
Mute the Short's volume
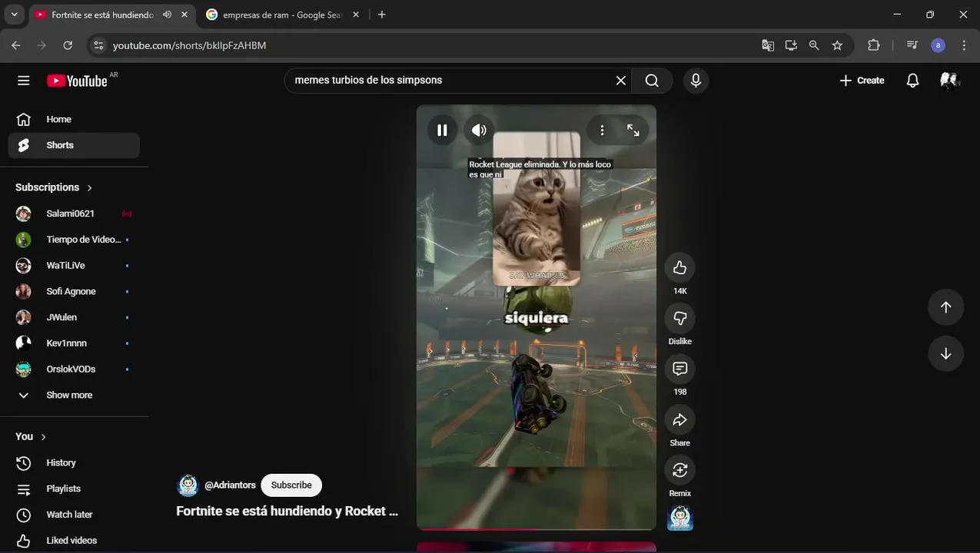(479, 131)
